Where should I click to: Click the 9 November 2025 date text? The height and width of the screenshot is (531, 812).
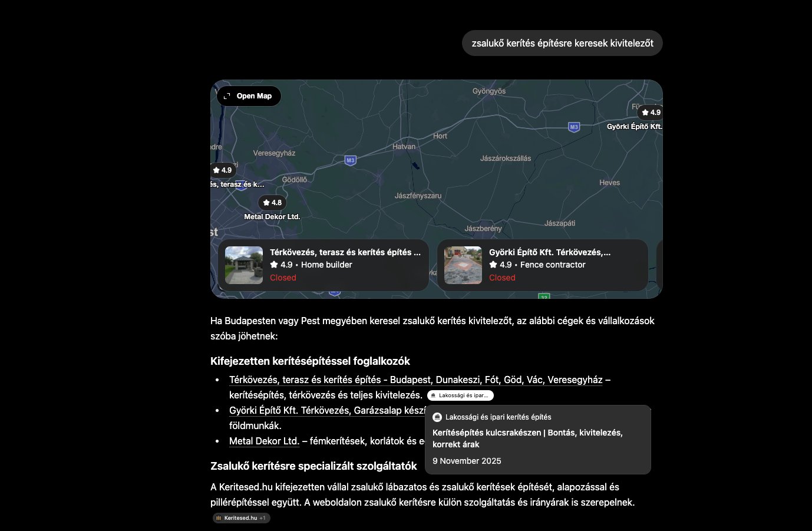pyautogui.click(x=467, y=461)
